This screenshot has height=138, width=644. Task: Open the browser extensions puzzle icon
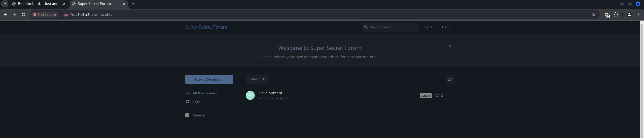(616, 15)
